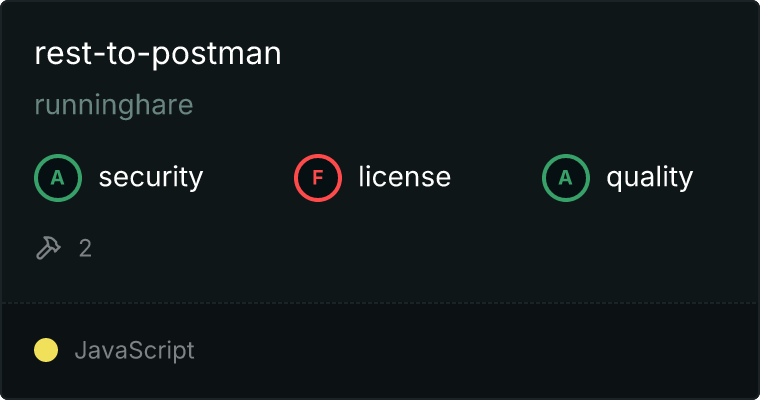Select the security score label
This screenshot has width=760, height=400.
tap(151, 177)
